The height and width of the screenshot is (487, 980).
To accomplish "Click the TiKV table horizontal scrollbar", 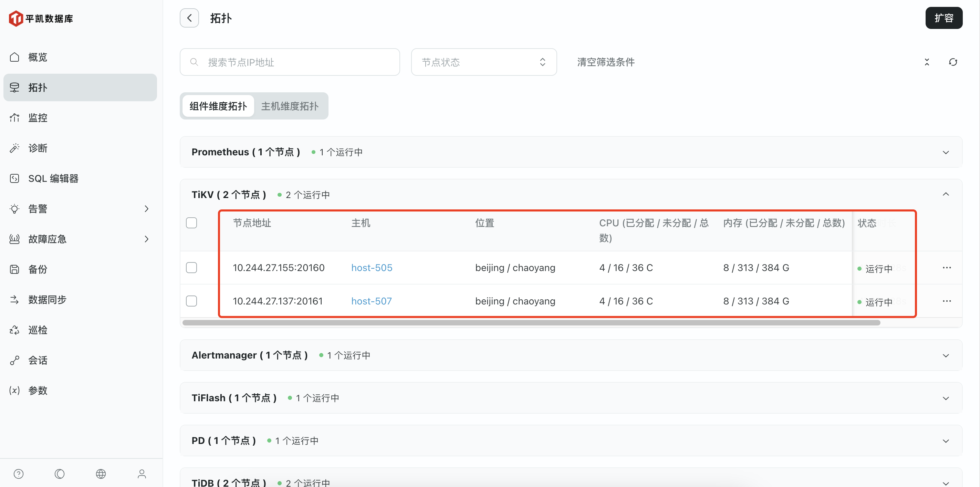I will (x=531, y=323).
